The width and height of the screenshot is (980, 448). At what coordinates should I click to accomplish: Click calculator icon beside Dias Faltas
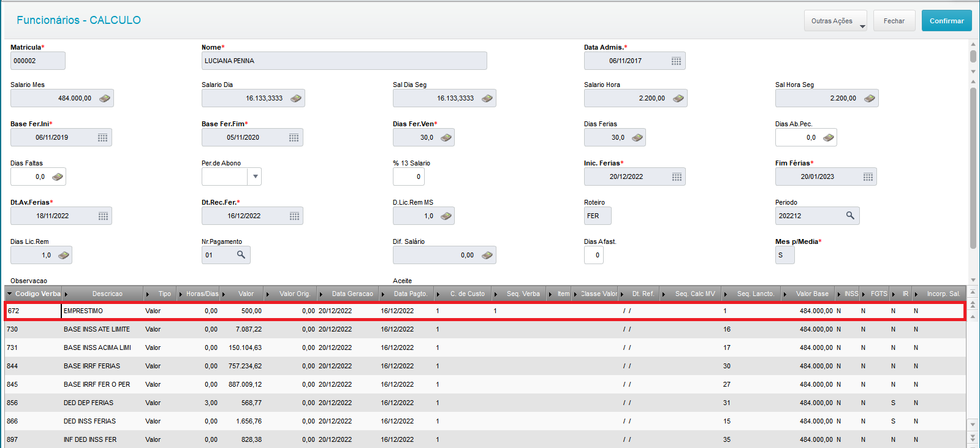[x=58, y=177]
